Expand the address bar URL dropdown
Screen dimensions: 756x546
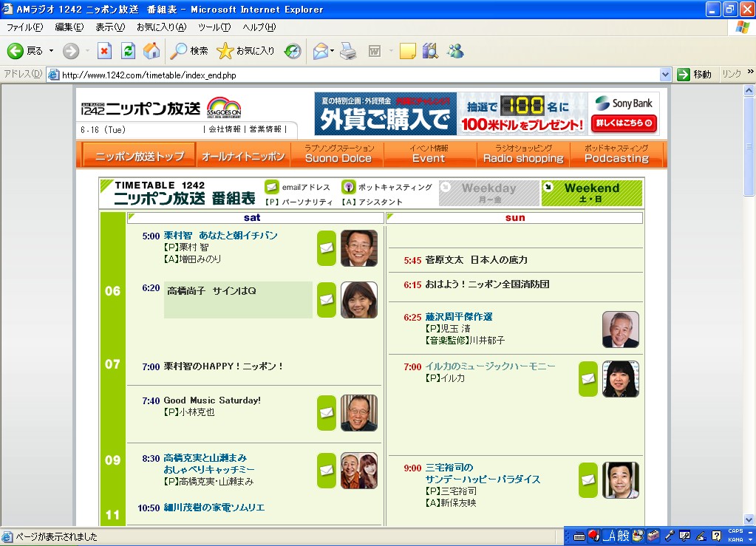(665, 75)
